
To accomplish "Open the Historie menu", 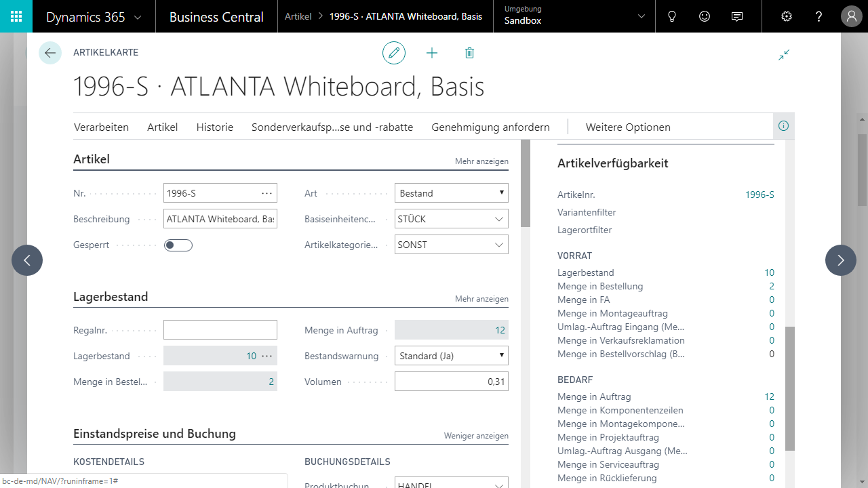I will [x=215, y=127].
